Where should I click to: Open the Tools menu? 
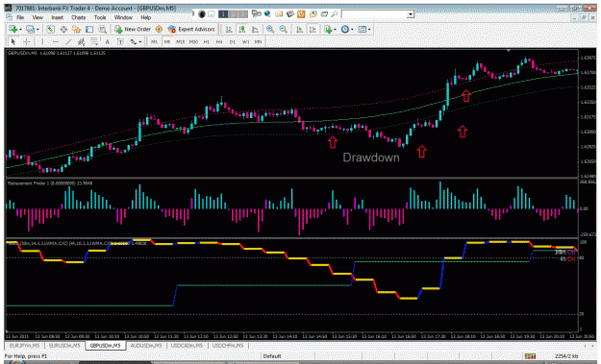tap(100, 17)
